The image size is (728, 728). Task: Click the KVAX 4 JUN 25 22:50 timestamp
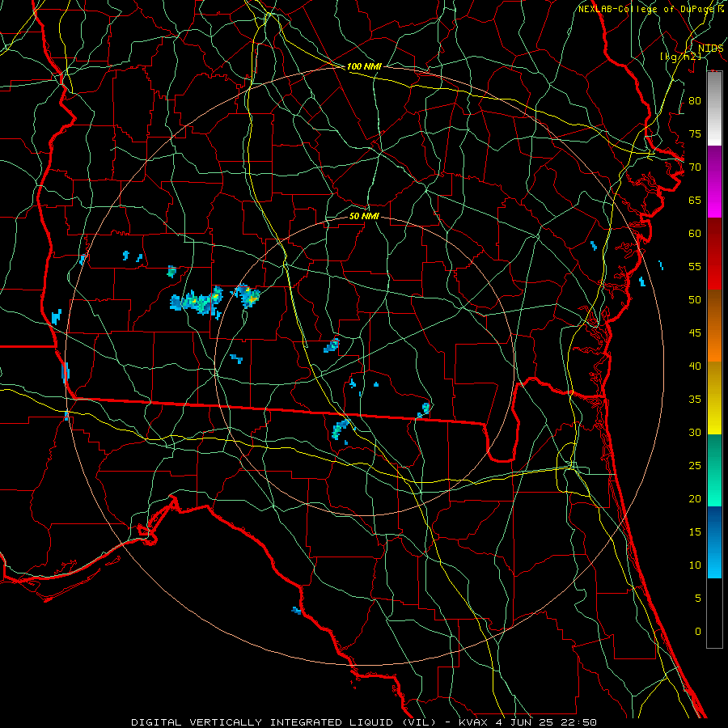click(527, 722)
